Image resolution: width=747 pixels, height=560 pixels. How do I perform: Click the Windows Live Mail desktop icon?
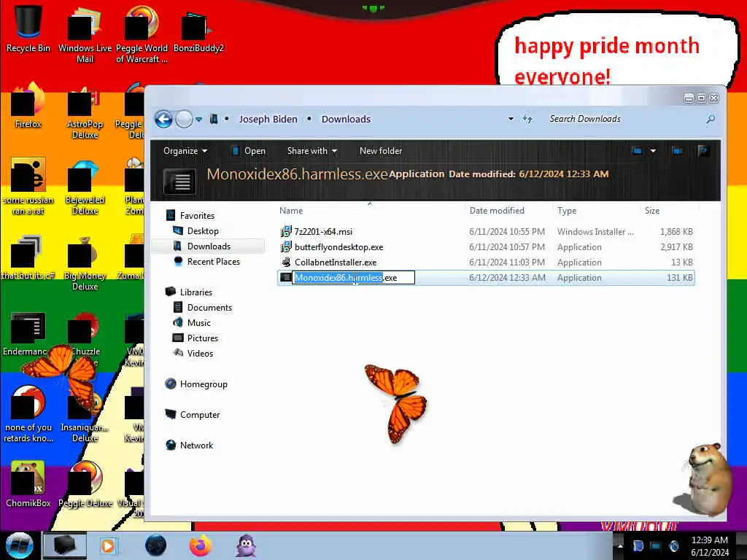click(x=85, y=34)
